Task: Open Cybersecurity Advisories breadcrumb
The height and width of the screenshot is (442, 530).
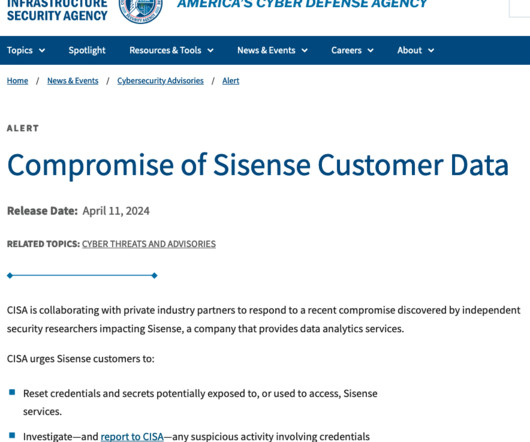Action: pos(160,81)
